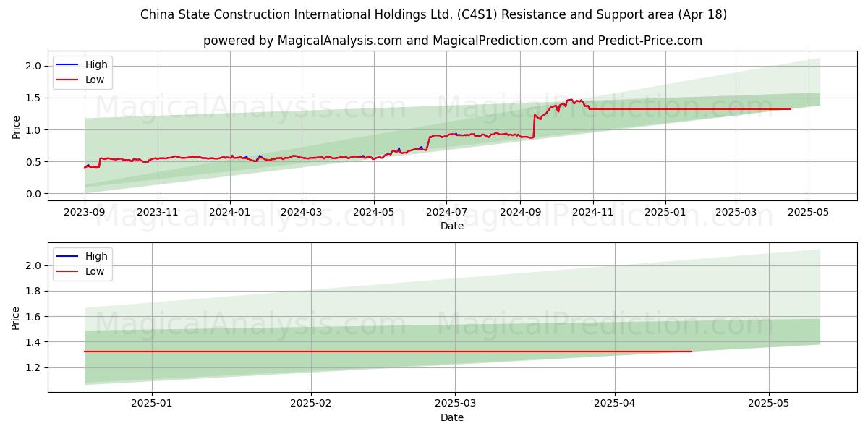The image size is (868, 434).
Task: Click the 2024-05 tick label on the top chart
Action: click(x=374, y=213)
